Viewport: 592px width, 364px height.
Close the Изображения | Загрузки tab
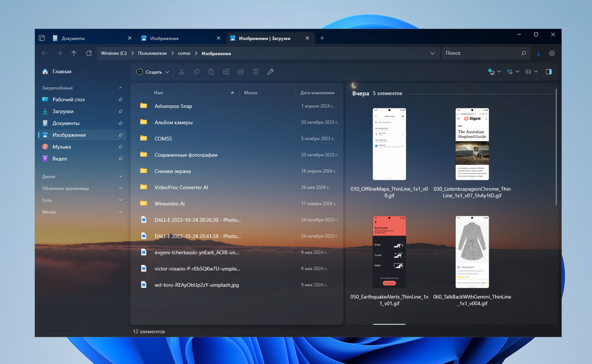click(x=307, y=38)
